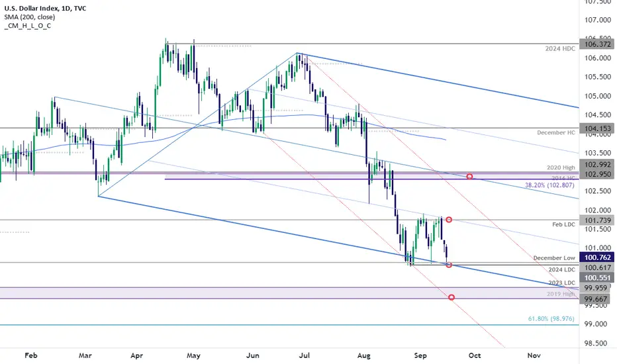Click red circle marker at Feb LDC line
617x364 pixels.
(449, 220)
